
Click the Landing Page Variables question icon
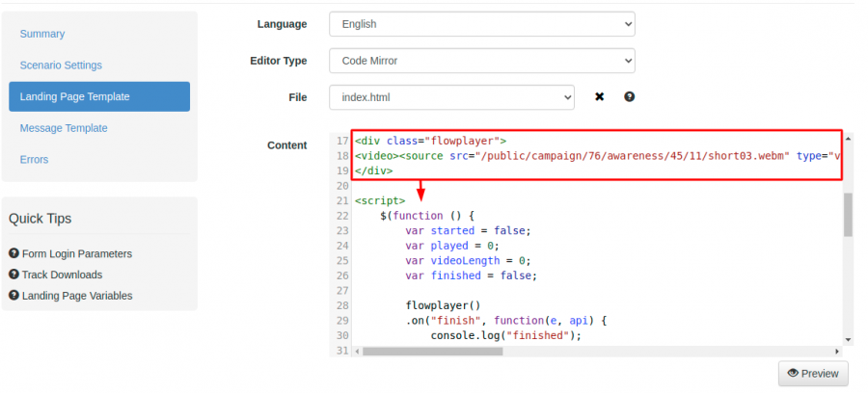(14, 296)
